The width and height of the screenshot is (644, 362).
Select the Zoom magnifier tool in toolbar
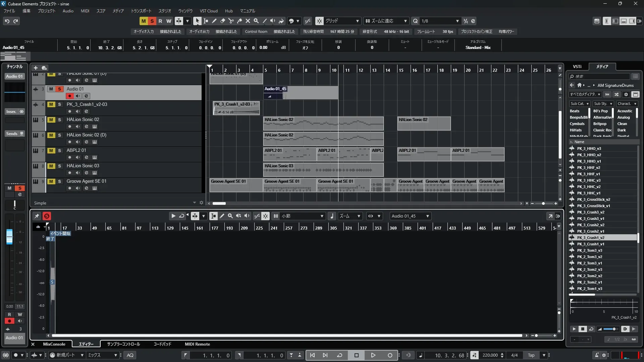[x=256, y=21]
